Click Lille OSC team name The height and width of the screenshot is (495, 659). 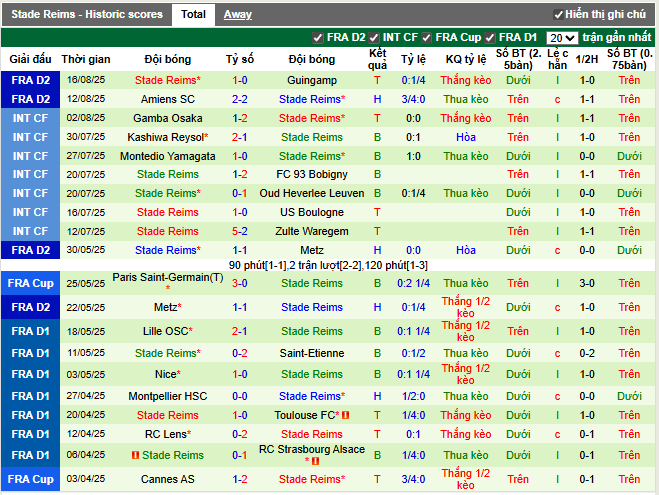pos(166,331)
